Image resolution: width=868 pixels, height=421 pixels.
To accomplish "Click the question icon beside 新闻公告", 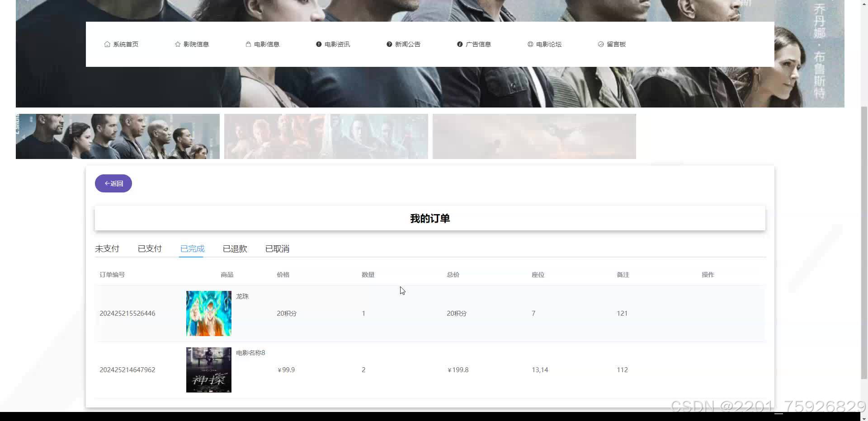I will point(389,44).
